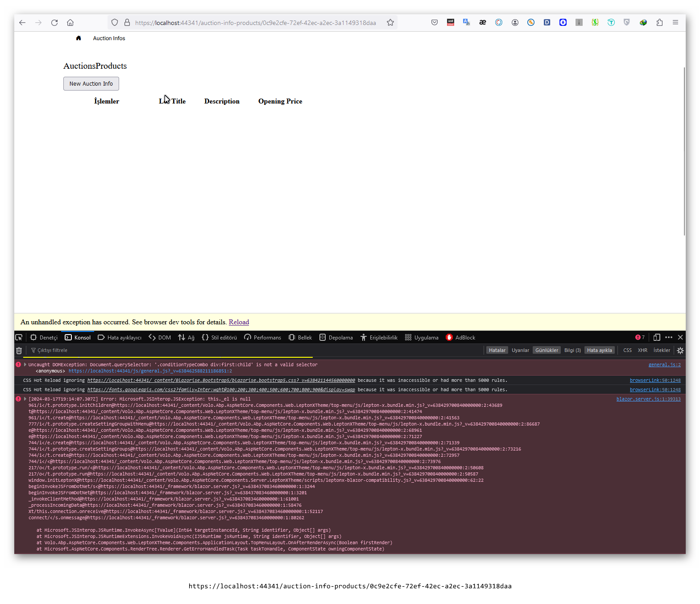
Task: Open the DevTools three-dot options menu
Action: pyautogui.click(x=668, y=338)
